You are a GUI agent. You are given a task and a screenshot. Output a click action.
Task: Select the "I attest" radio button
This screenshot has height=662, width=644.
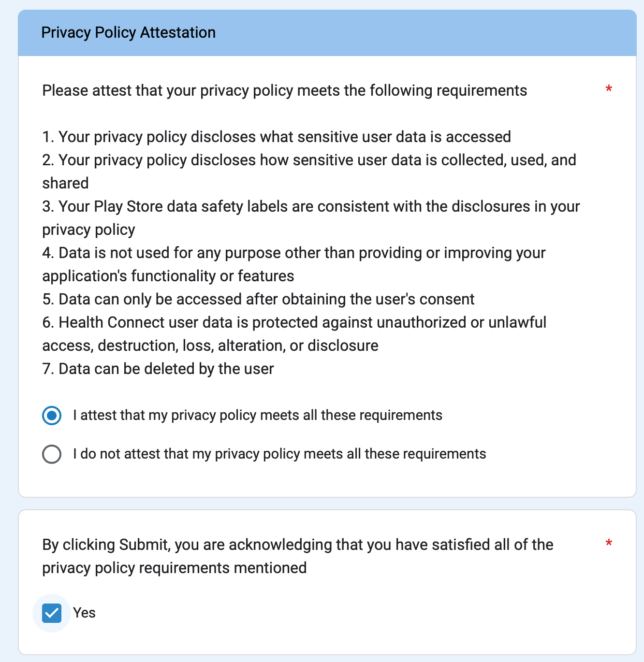[x=52, y=416]
